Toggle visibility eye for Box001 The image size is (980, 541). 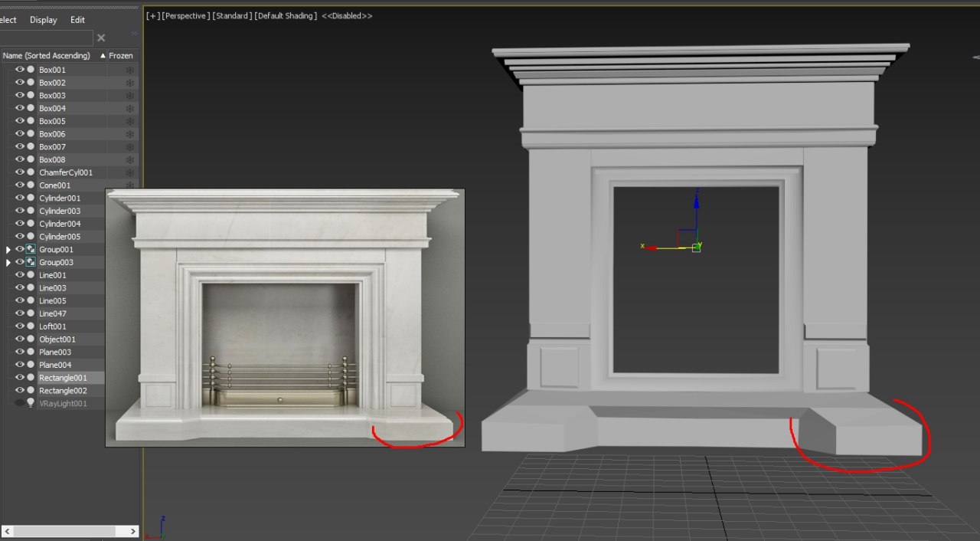pos(20,70)
